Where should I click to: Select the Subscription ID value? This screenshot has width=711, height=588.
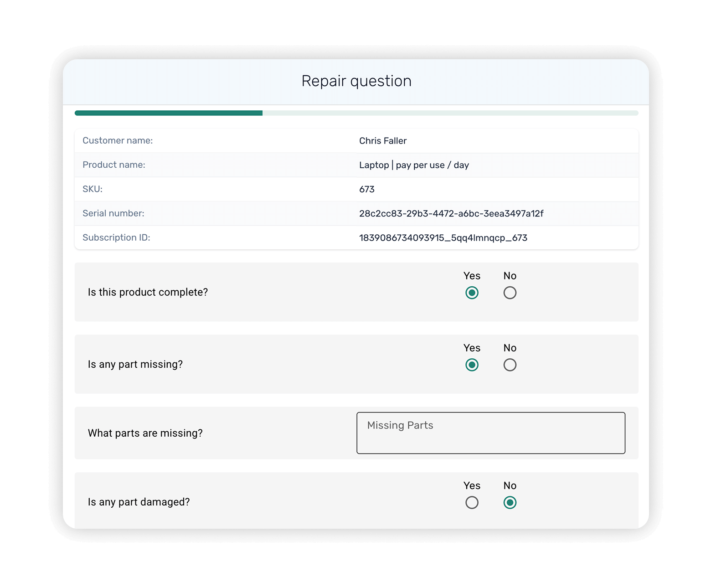[x=443, y=237]
